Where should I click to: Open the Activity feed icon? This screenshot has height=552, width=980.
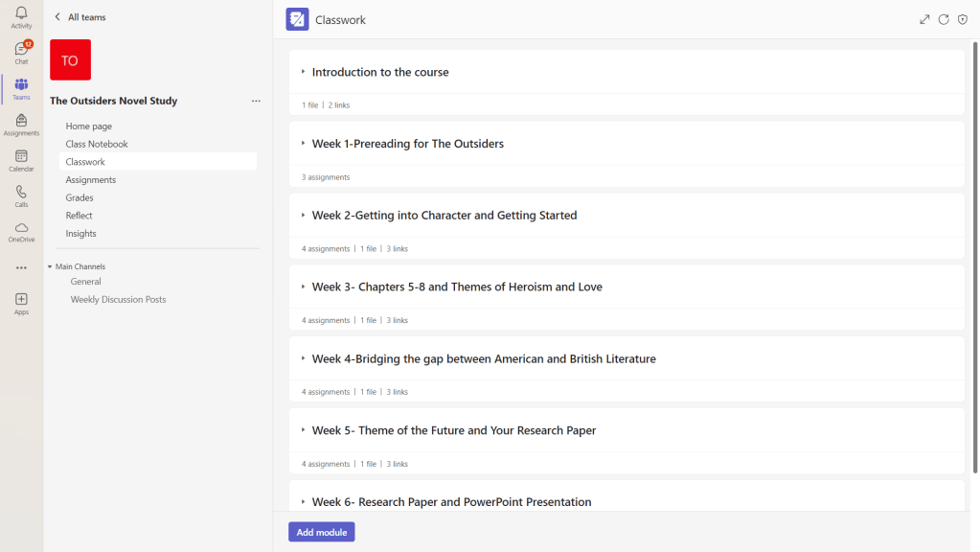point(21,16)
